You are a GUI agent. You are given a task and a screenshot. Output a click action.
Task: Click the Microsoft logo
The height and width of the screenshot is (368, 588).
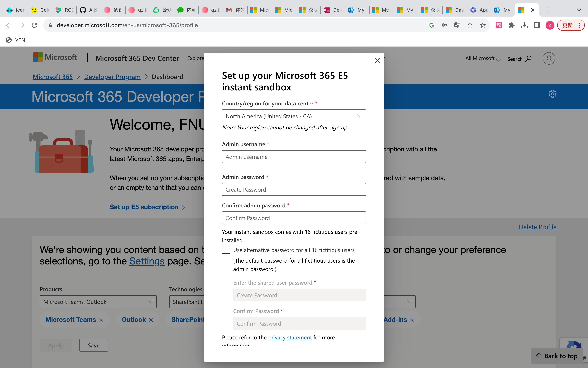tap(55, 57)
